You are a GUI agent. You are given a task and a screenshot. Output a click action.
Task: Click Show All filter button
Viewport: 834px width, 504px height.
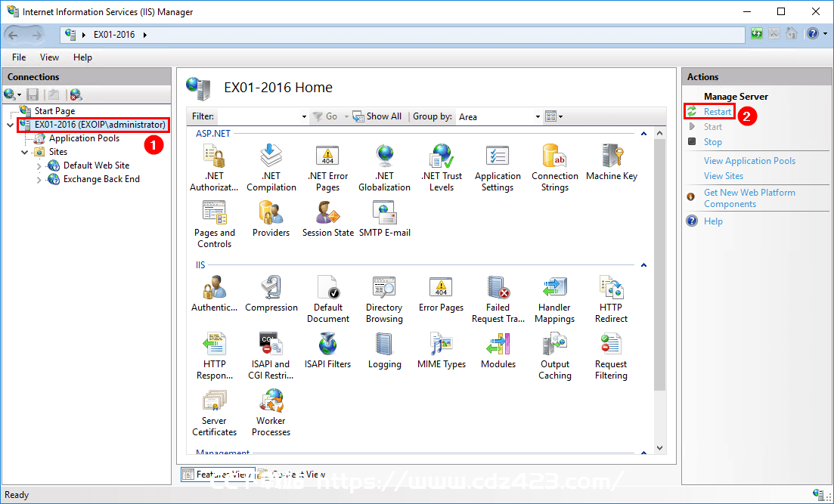tap(377, 116)
